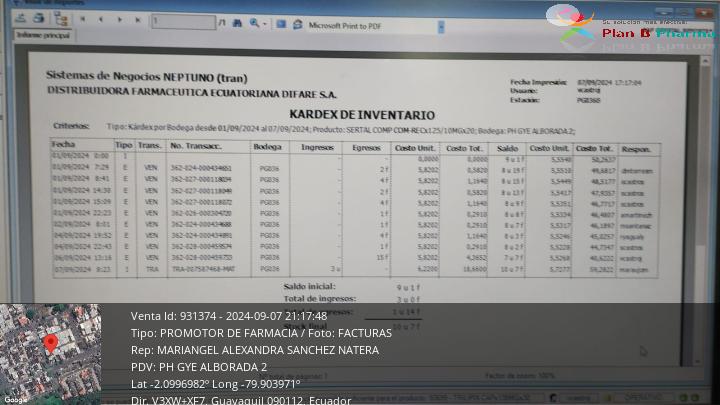
Task: Click the 07/09/2024 9:23 date cell
Action: pos(83,269)
